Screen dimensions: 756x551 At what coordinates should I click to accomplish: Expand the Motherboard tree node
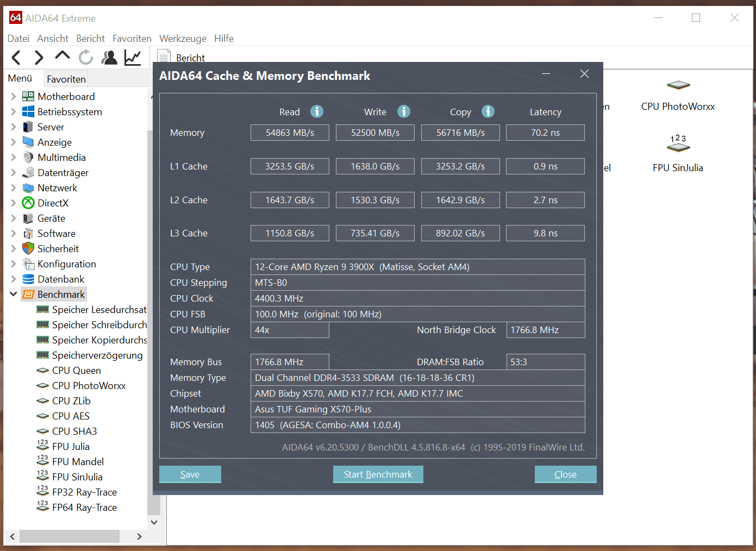tap(14, 96)
